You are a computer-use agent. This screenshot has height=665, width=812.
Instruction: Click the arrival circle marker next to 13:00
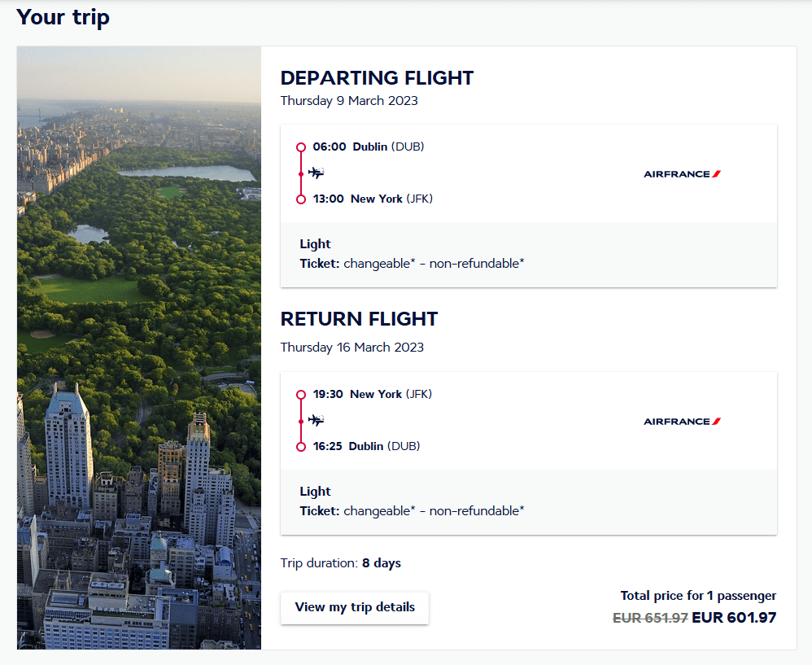(302, 198)
